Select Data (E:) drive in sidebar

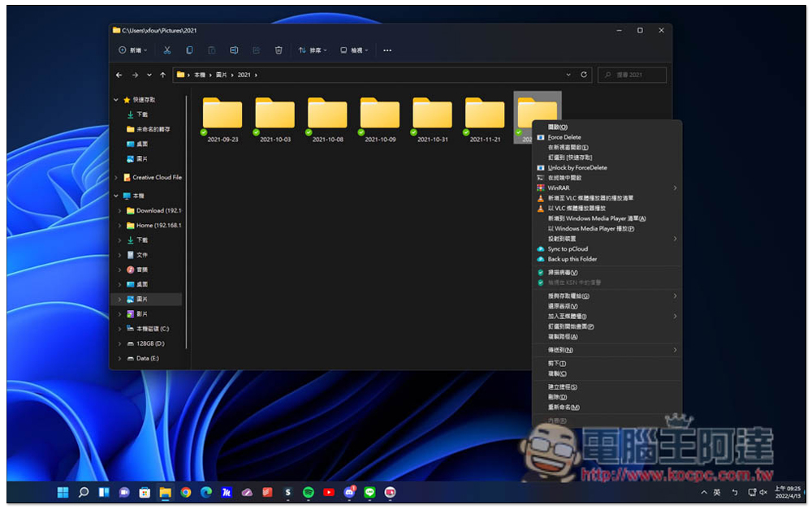pos(143,358)
